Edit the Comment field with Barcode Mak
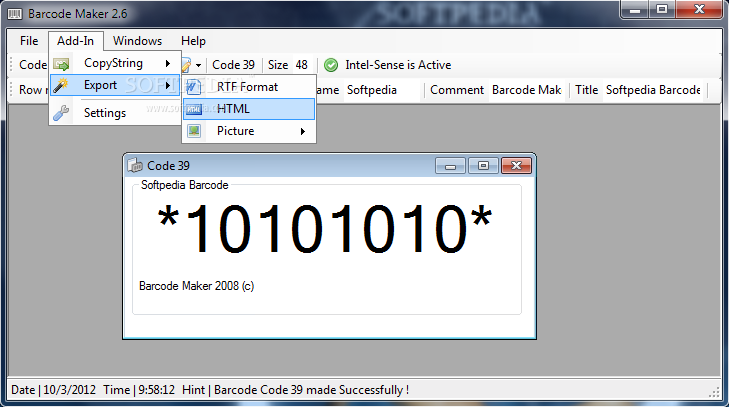 pos(527,90)
